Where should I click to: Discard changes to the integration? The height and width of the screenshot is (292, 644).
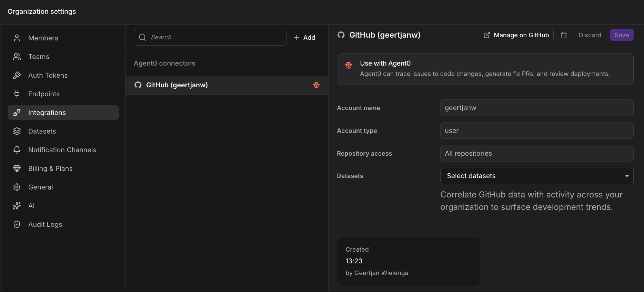[590, 35]
